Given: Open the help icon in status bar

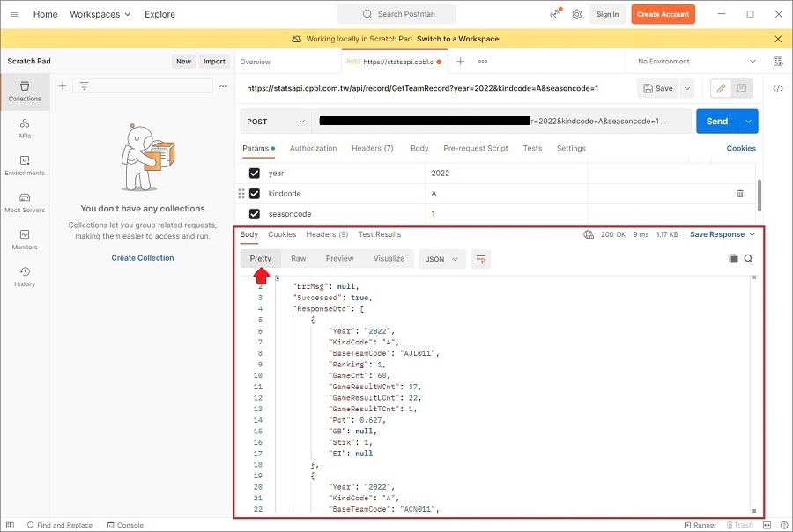Looking at the screenshot, I should [x=784, y=526].
